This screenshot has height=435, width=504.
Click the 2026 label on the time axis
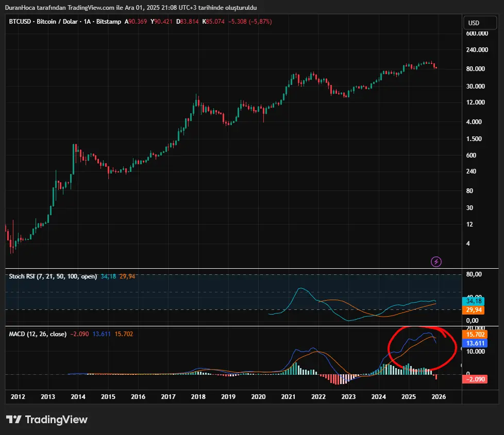[x=439, y=396]
